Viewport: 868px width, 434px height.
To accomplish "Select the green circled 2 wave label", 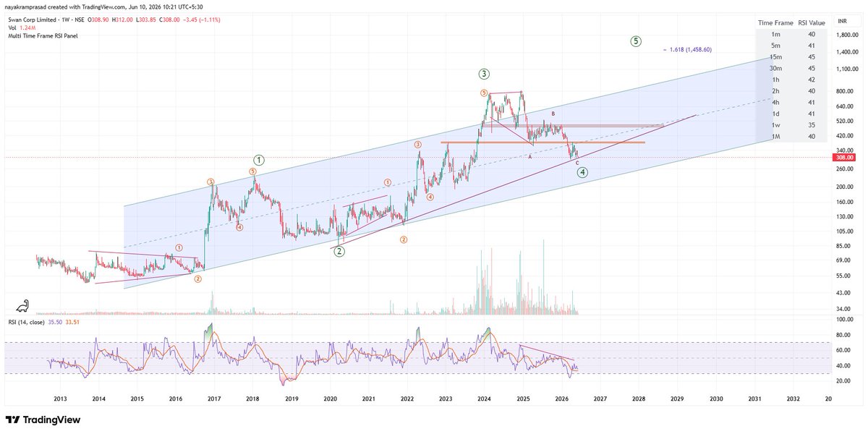I will [x=339, y=252].
